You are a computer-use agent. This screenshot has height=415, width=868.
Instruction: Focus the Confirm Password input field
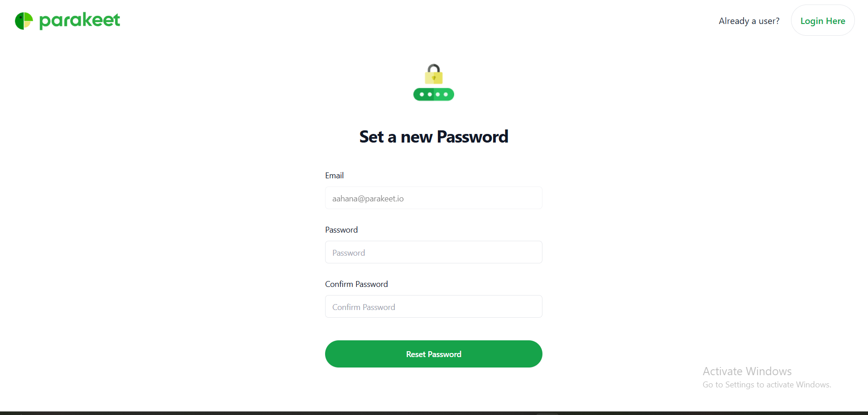pos(434,307)
